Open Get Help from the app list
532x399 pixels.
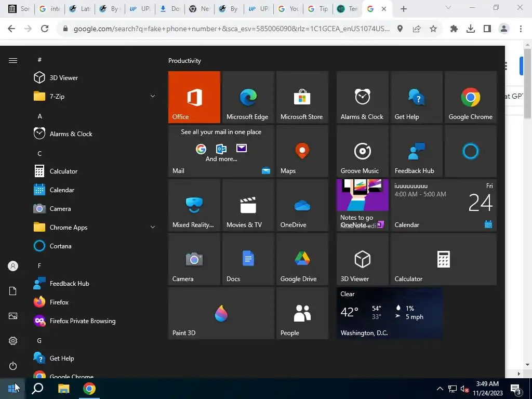click(x=95, y=358)
